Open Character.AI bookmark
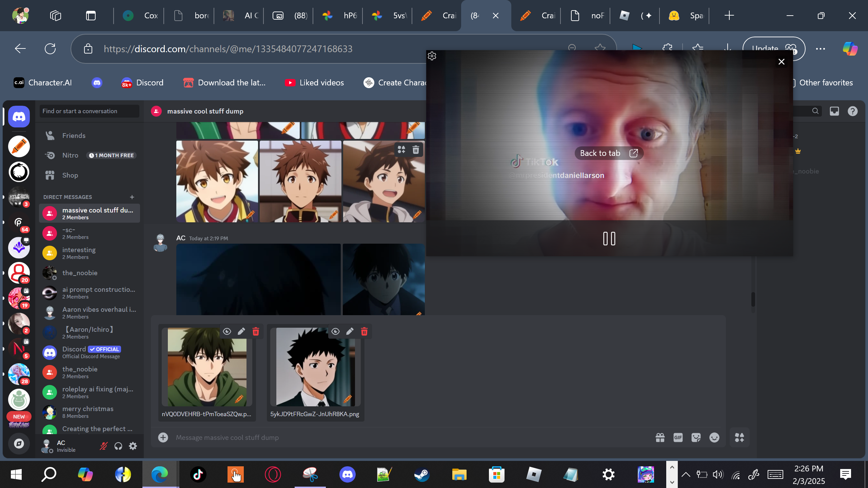Screen dimensions: 868x488 pyautogui.click(x=43, y=83)
